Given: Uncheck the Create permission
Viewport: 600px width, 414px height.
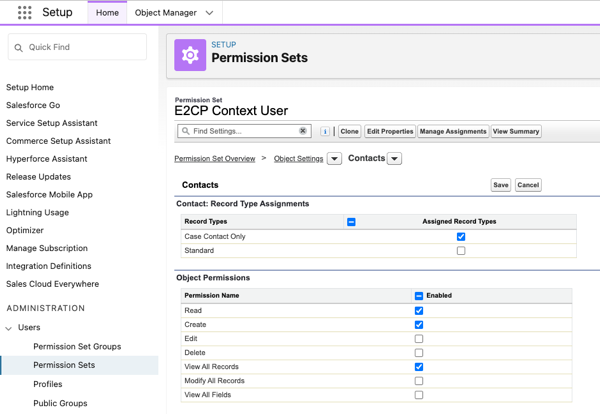Looking at the screenshot, I should [x=419, y=325].
